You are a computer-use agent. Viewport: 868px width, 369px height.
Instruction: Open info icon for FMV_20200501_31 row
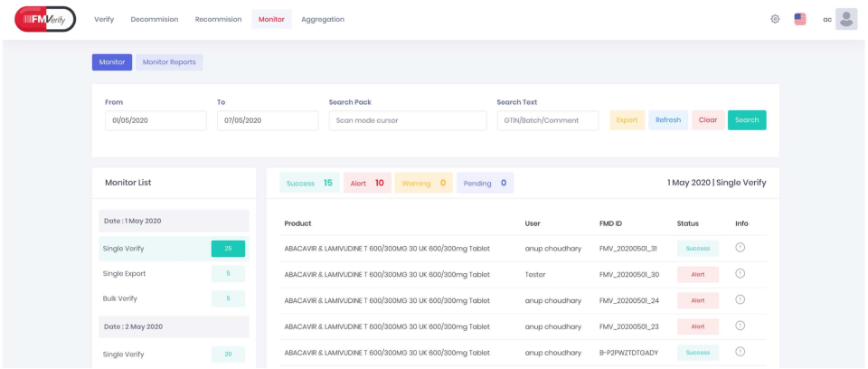(741, 248)
